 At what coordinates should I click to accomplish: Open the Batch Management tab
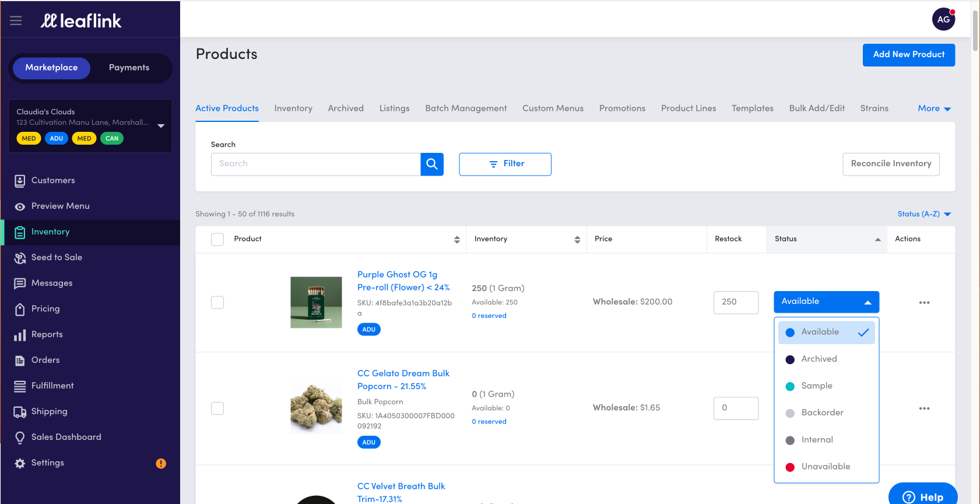point(466,108)
